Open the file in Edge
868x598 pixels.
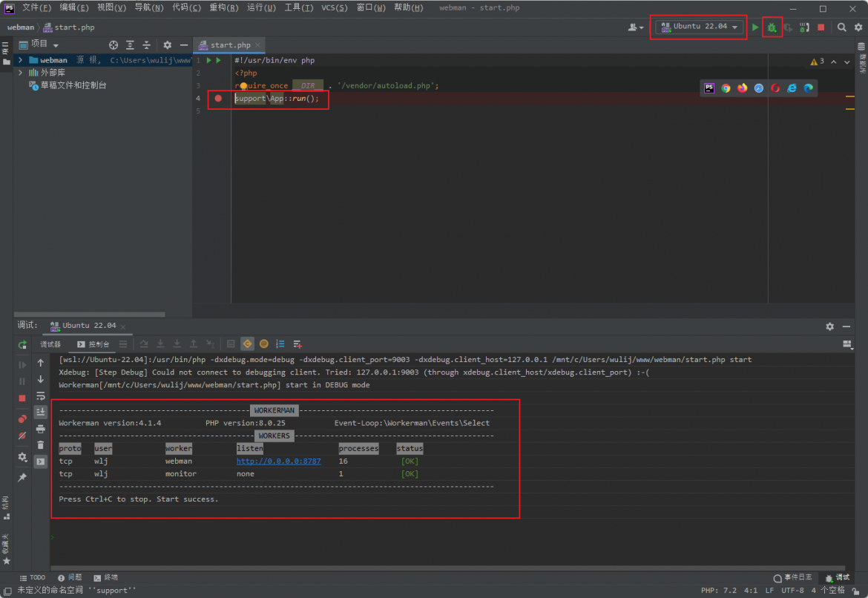point(809,88)
